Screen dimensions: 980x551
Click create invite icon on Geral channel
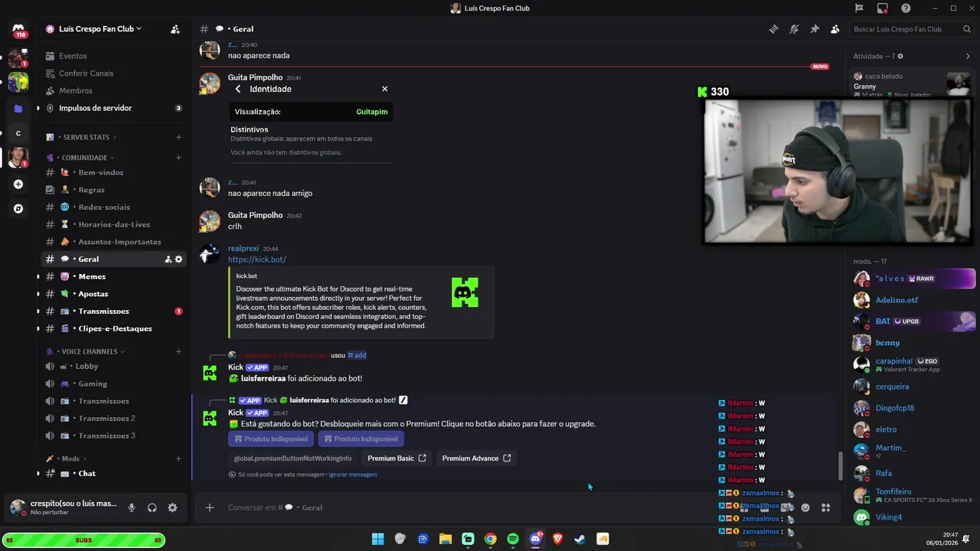pos(168,259)
